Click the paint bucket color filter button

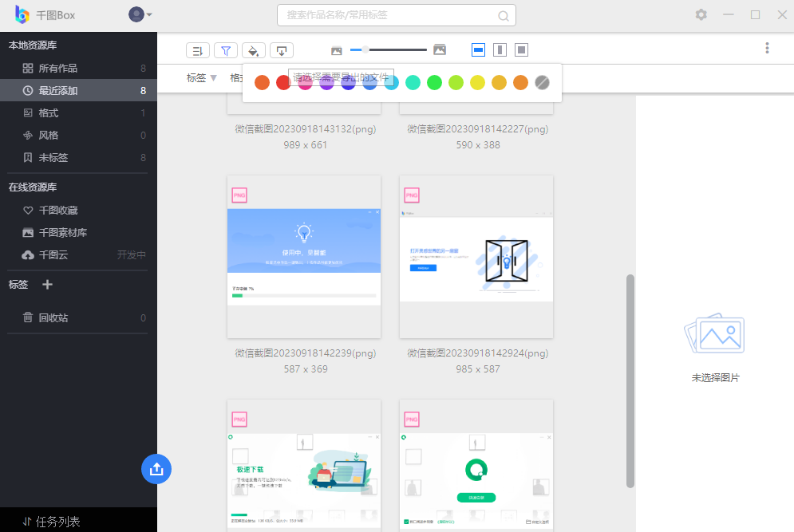tap(254, 50)
